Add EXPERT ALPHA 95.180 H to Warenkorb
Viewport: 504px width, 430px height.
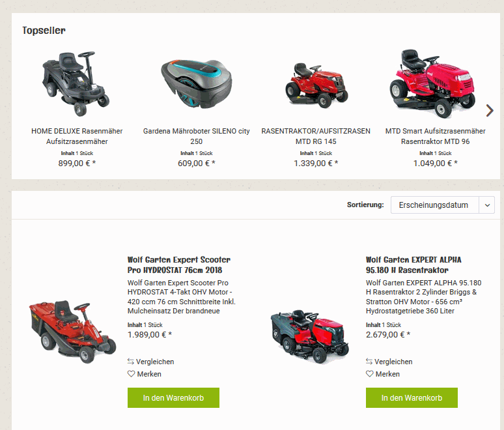click(x=412, y=398)
